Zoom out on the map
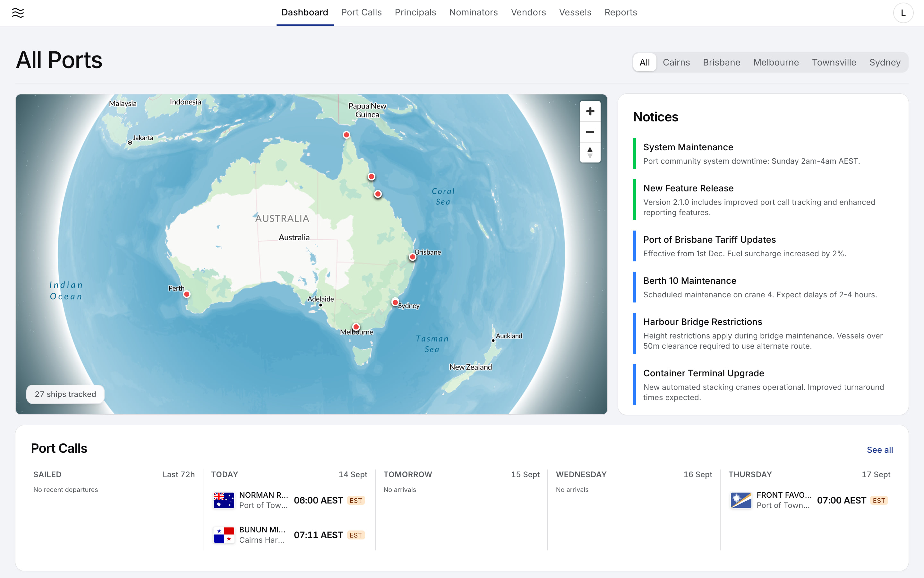This screenshot has height=578, width=924. pyautogui.click(x=590, y=132)
